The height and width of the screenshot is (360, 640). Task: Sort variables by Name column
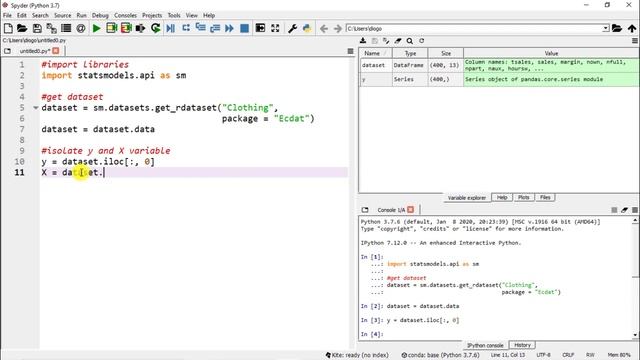pos(376,53)
